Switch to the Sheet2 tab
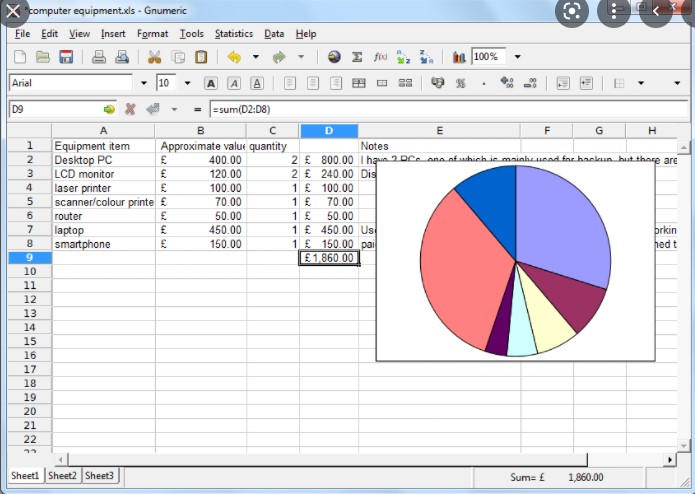Viewport: 695px width, 494px height. pyautogui.click(x=62, y=476)
